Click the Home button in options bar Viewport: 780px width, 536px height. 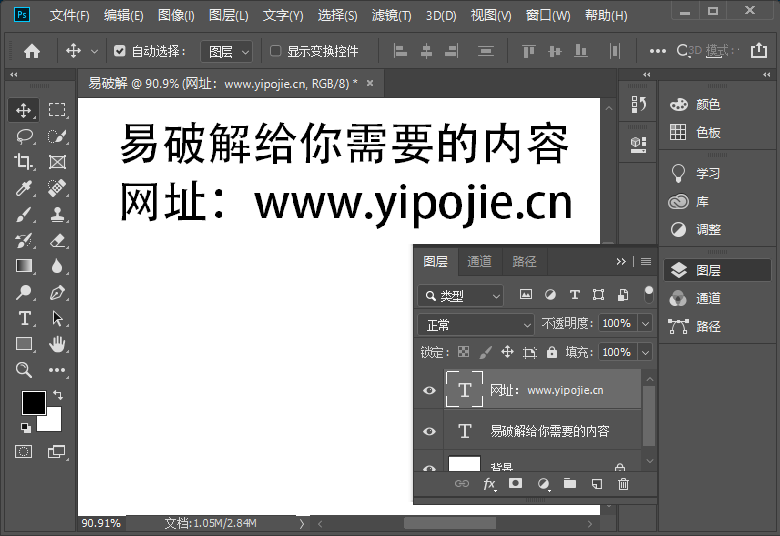pos(32,51)
